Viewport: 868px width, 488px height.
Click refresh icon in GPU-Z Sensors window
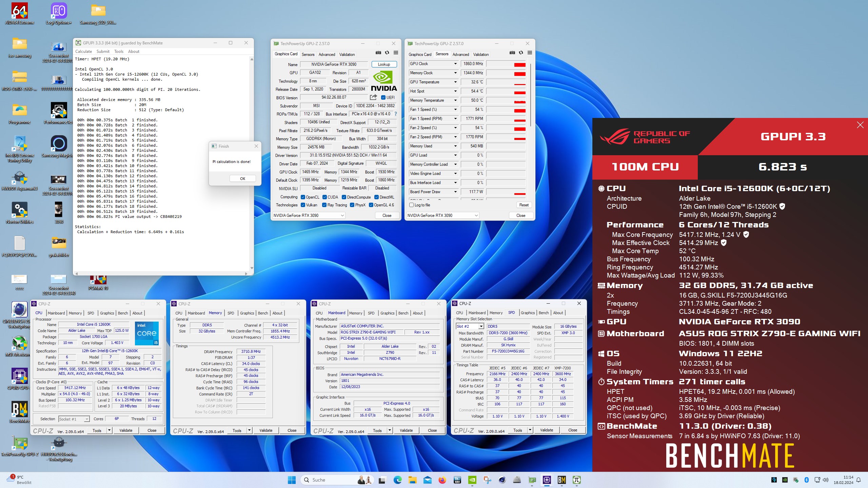point(521,53)
